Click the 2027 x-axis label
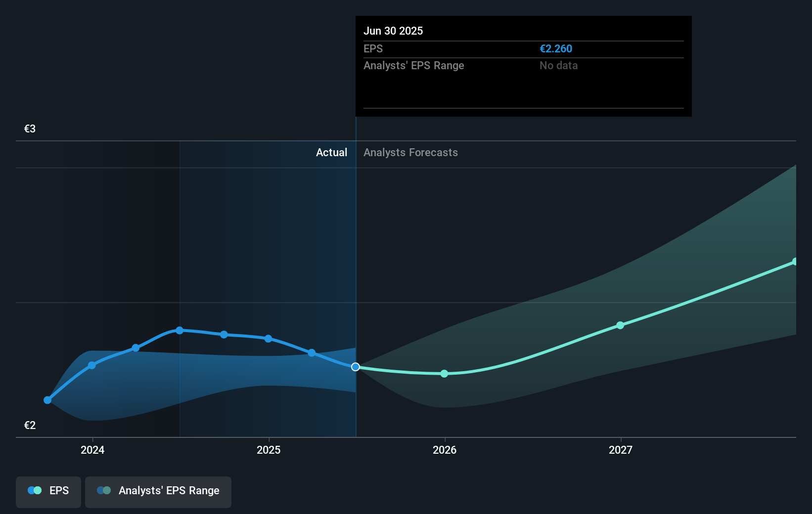 coord(621,450)
